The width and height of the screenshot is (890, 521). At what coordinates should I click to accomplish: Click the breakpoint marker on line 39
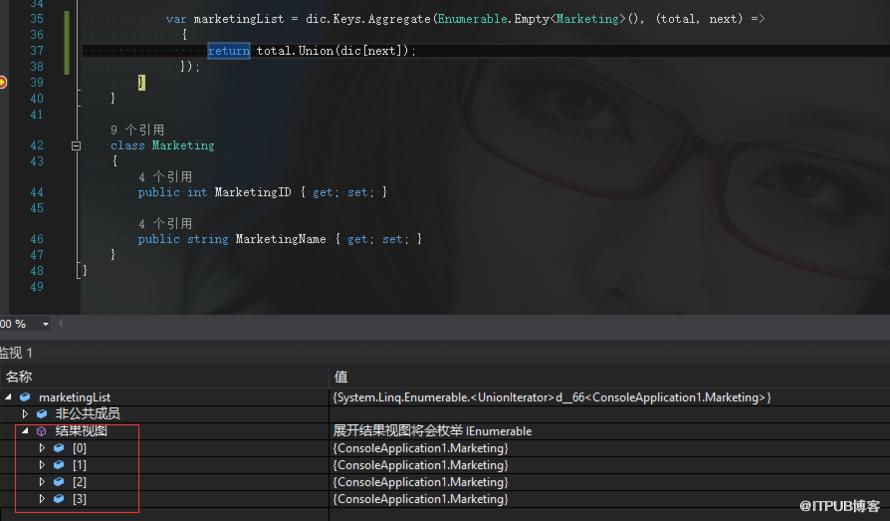2,82
